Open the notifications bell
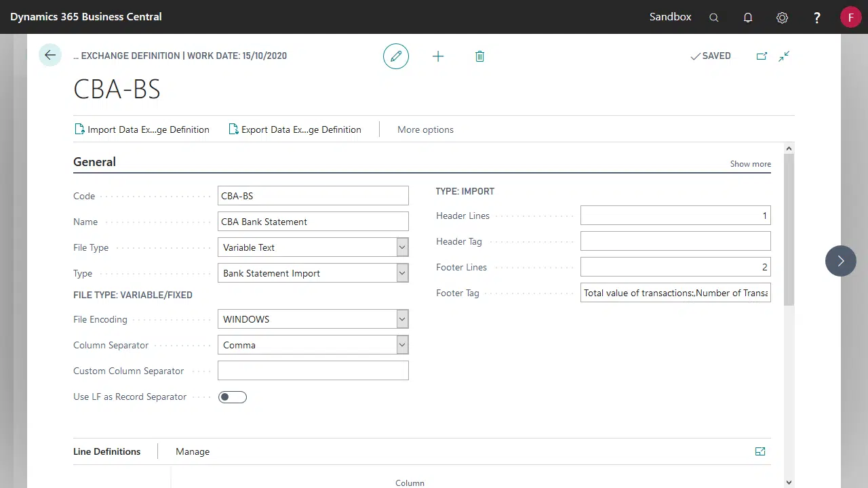 748,18
